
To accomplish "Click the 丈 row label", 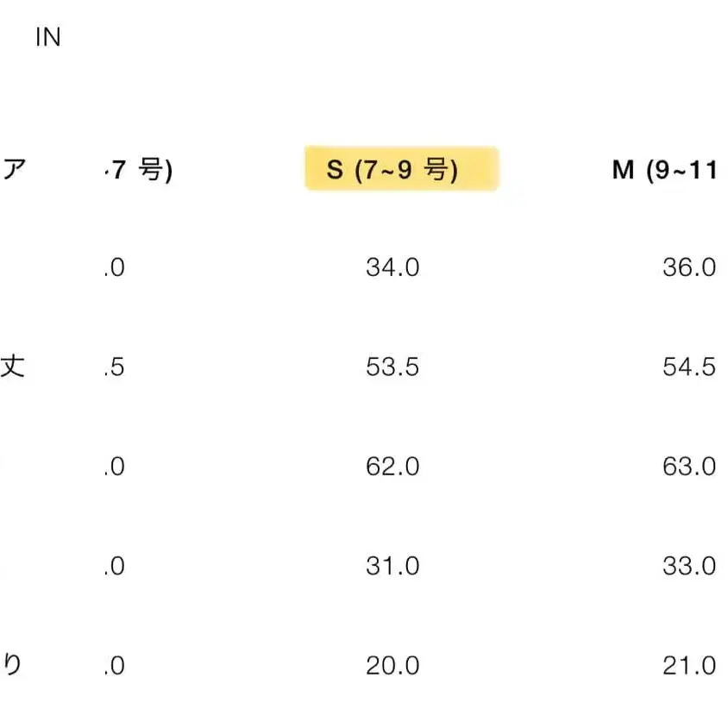I will (14, 367).
